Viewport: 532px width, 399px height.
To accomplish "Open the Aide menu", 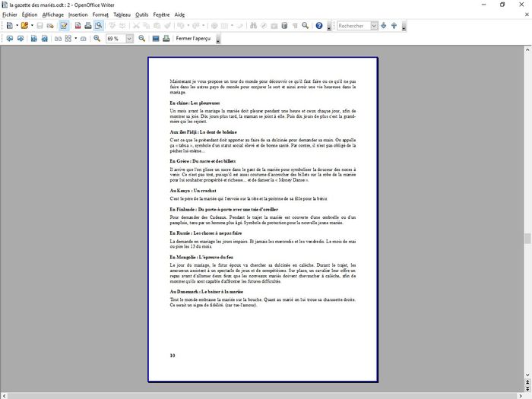I will tap(179, 14).
